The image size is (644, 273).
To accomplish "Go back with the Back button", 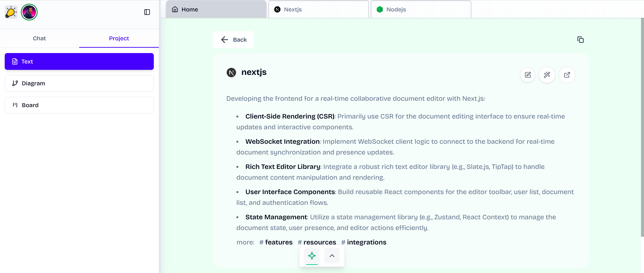I will pos(233,40).
